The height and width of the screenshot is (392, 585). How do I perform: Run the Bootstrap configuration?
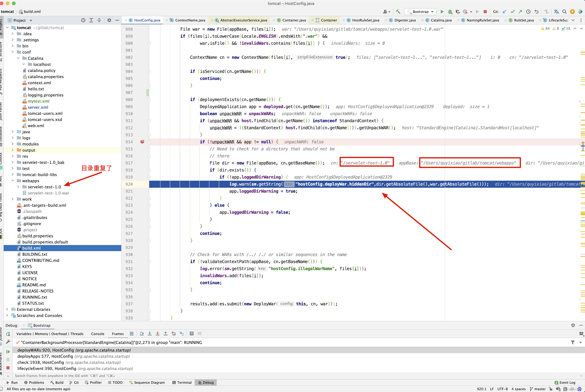click(442, 11)
